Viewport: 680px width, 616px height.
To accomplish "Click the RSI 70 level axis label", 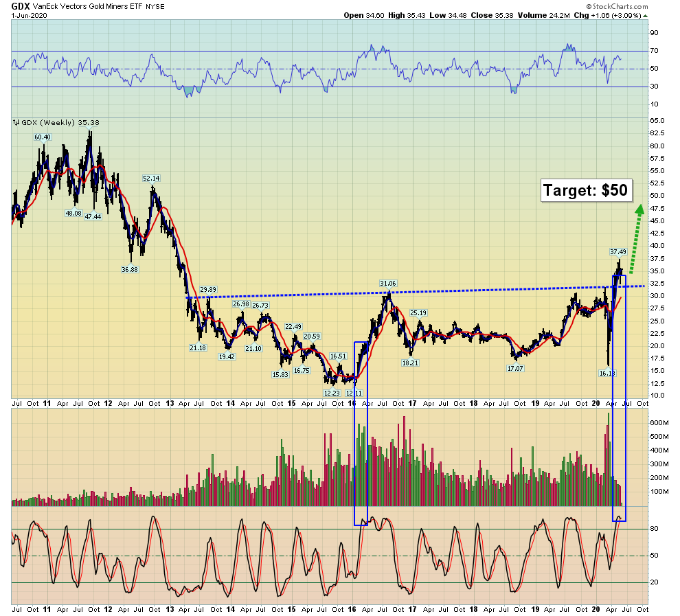I will [654, 51].
